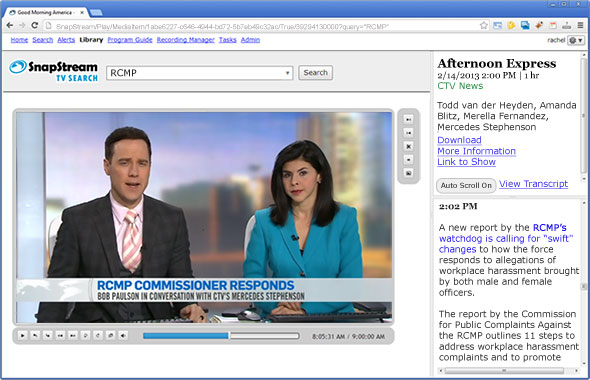This screenshot has height=380, width=590.
Task: Open the settings gear dropdown next to rachel
Action: (576, 40)
